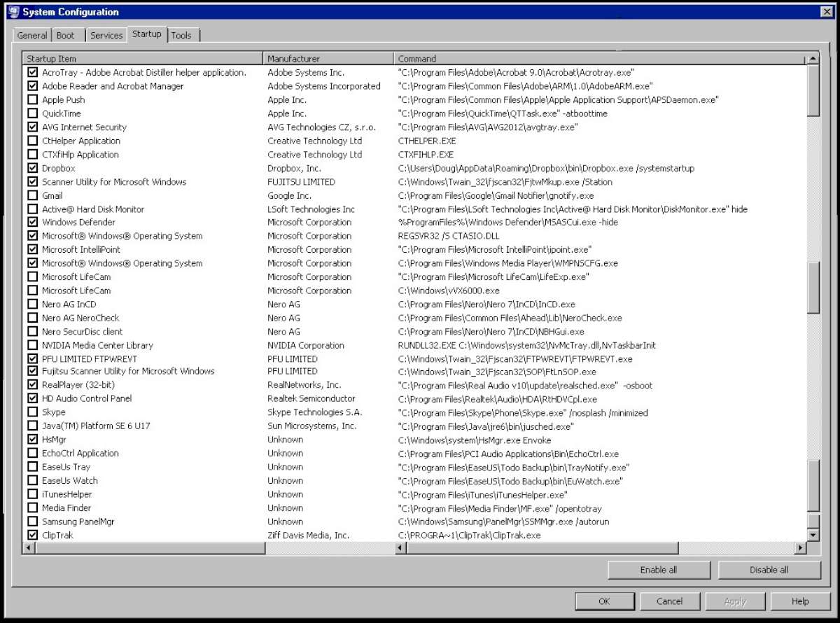The width and height of the screenshot is (840, 623).
Task: Check the Java(TM) Platform SE 6 U17 checkbox
Action: [x=32, y=426]
